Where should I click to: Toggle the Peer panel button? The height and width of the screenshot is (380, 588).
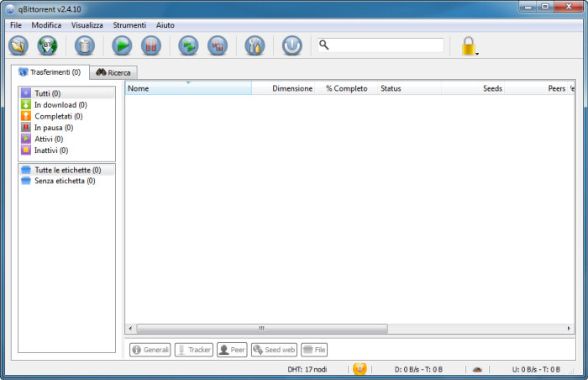point(231,350)
